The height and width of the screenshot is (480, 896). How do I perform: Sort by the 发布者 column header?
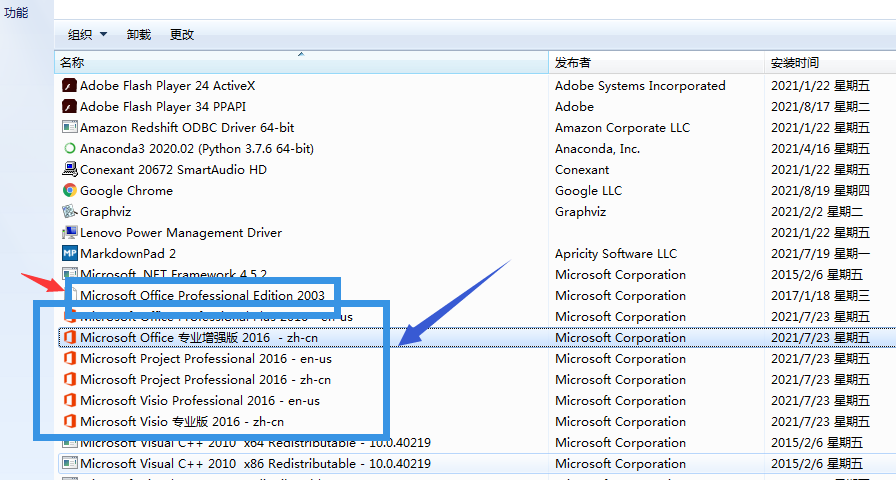pos(656,63)
